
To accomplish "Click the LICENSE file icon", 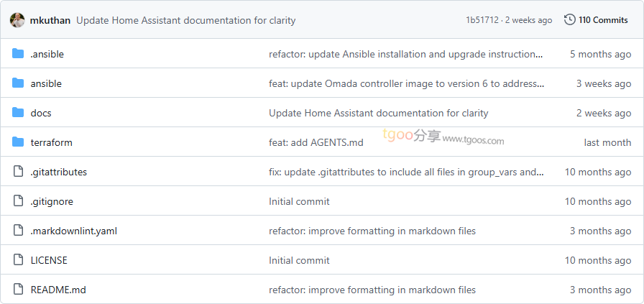I will pos(18,260).
